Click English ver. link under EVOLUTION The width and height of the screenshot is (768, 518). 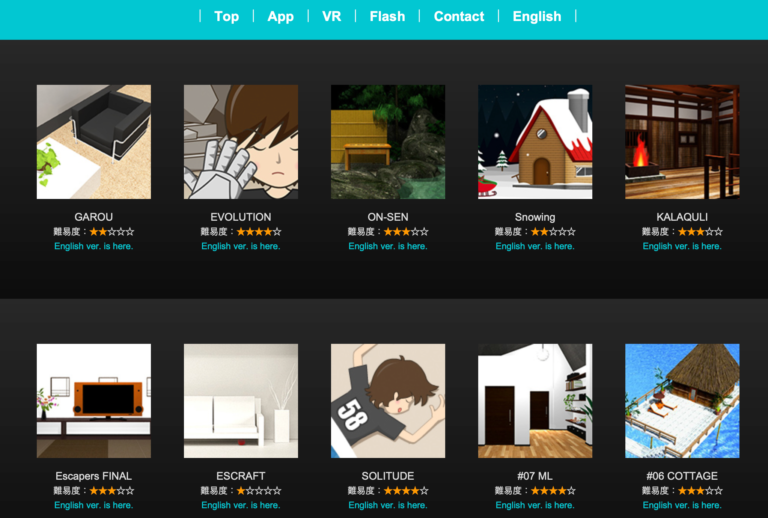241,246
